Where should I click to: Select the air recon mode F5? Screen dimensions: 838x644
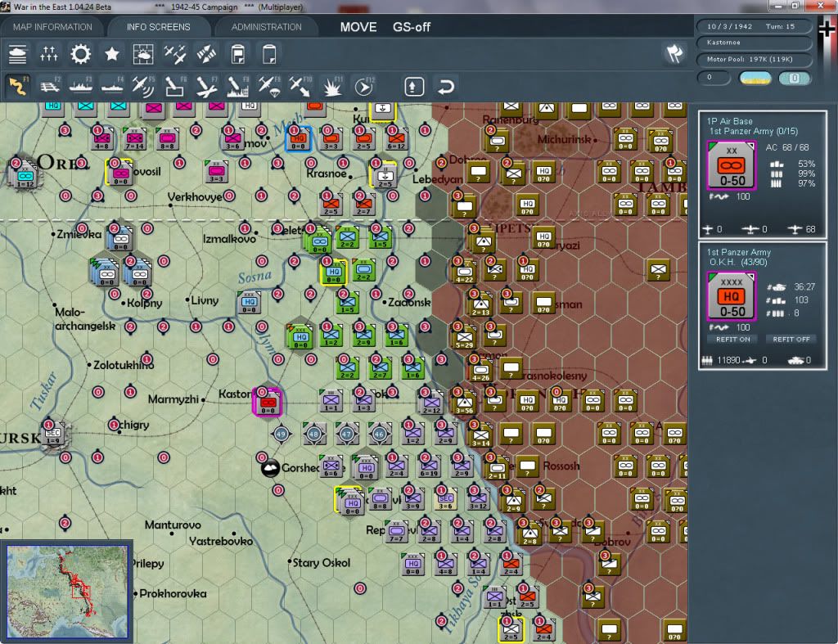pos(142,86)
